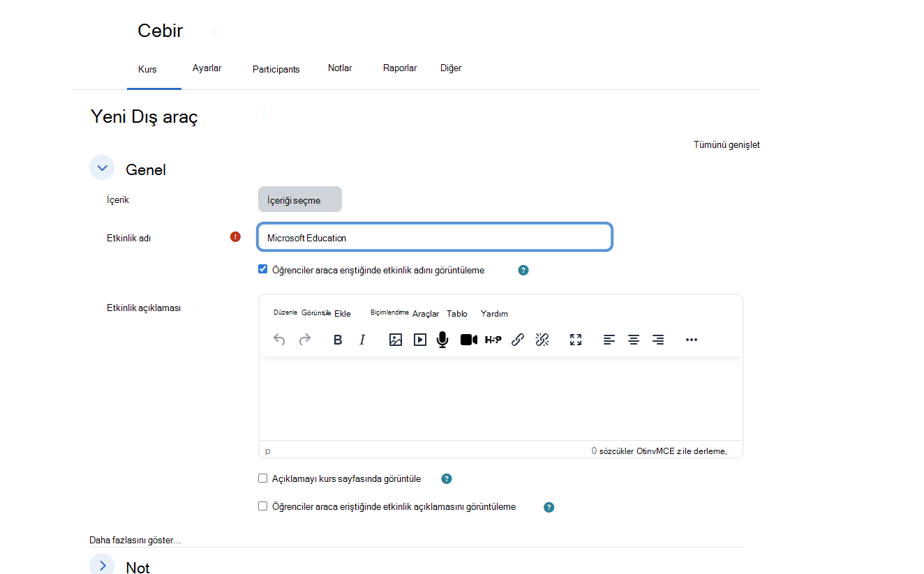Switch to the Kurs tab
The image size is (924, 574).
(x=148, y=70)
